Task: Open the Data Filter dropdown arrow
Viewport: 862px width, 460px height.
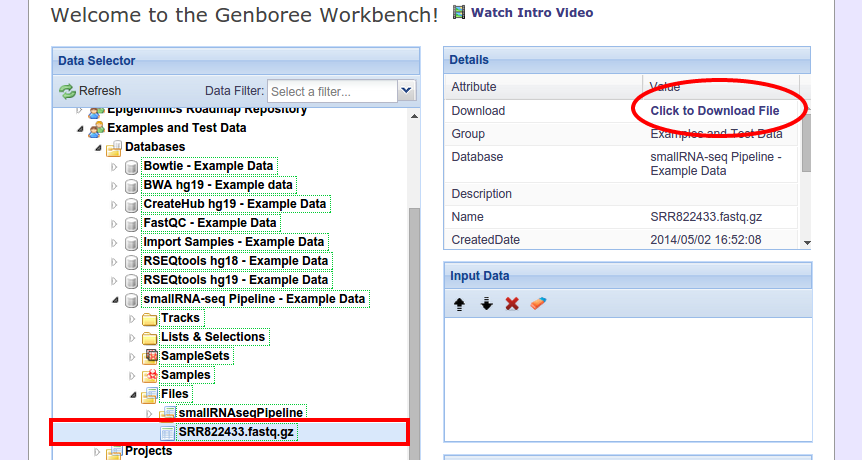Action: [x=406, y=91]
